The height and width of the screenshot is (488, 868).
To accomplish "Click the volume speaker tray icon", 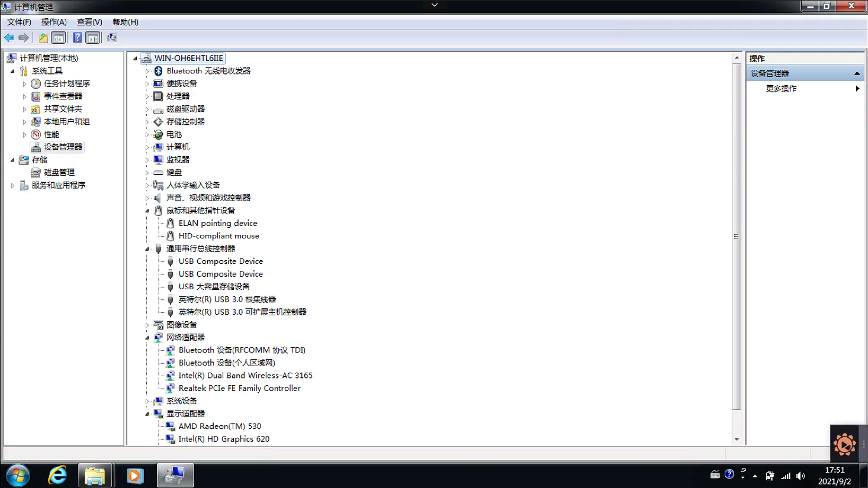I will pyautogui.click(x=801, y=476).
